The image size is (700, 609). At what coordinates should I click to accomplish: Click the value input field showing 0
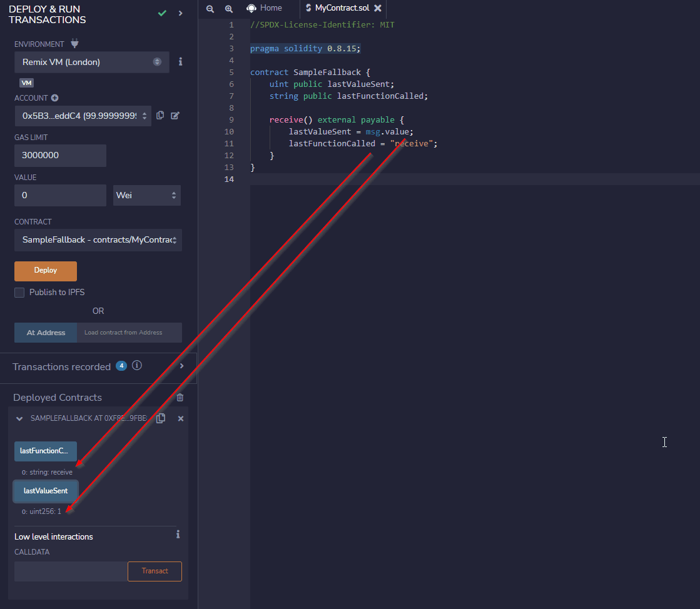(60, 196)
